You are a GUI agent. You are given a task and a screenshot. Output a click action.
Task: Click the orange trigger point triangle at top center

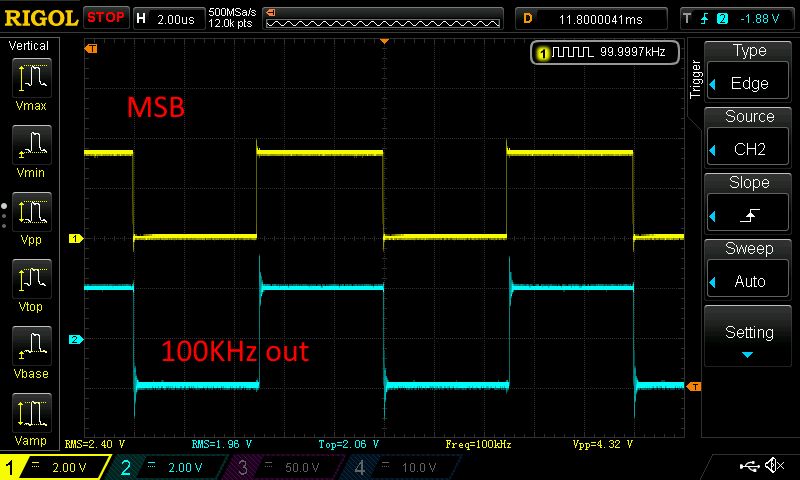(385, 41)
